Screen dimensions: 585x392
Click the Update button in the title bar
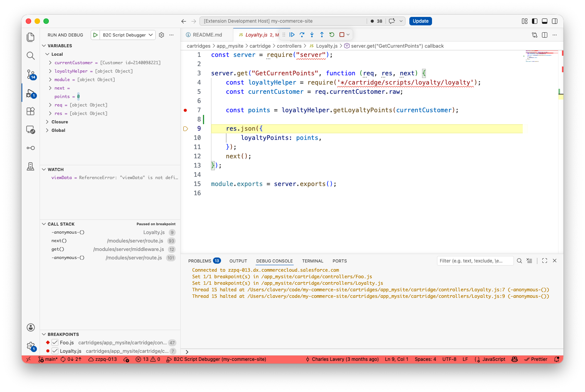pos(420,21)
